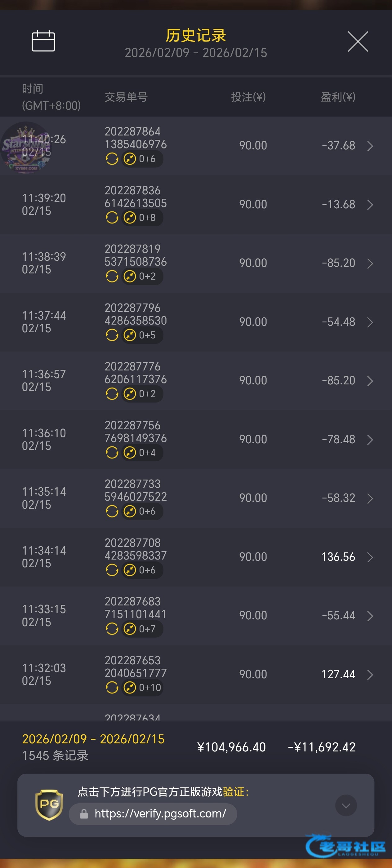Open transaction 2022877766206117376
Image resolution: width=392 pixels, height=868 pixels.
pyautogui.click(x=136, y=373)
